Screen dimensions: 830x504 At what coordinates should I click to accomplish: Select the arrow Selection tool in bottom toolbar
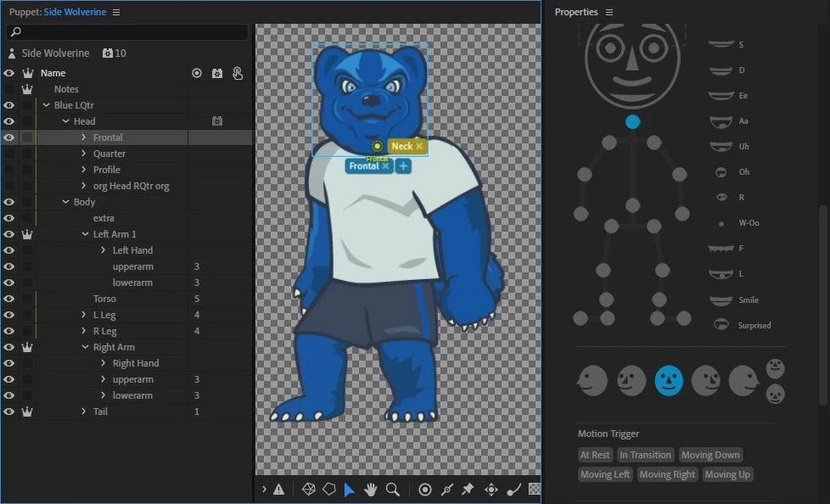(349, 490)
